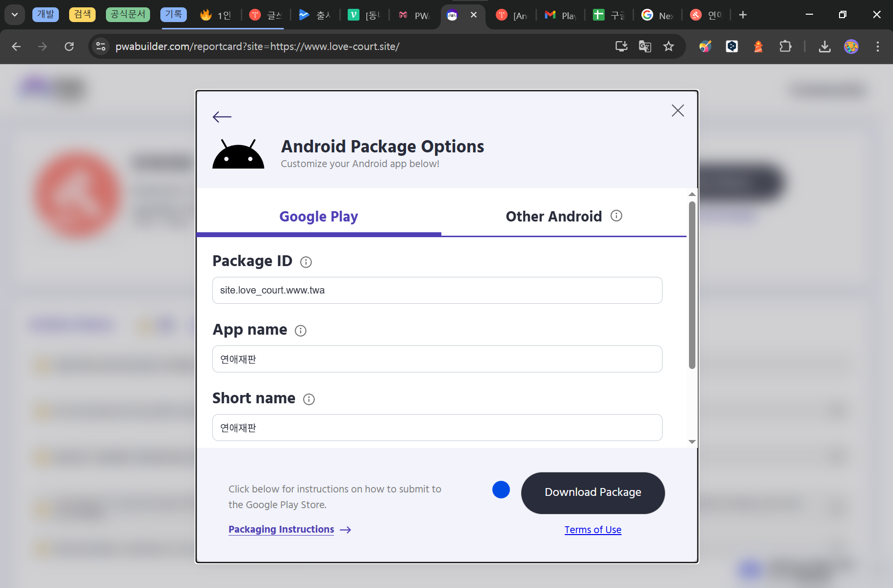Switch to the 1인 browser tab
Viewport: 893px width, 588px height.
pos(216,15)
